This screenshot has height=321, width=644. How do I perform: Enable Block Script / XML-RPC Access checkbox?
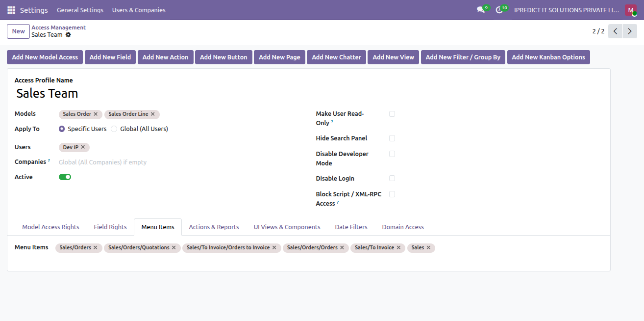pyautogui.click(x=392, y=194)
